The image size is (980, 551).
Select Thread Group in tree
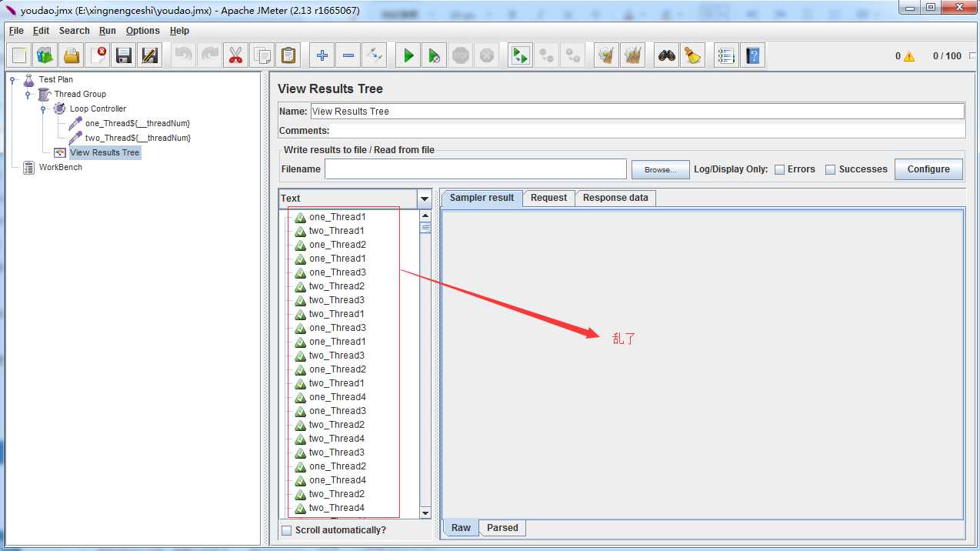tap(80, 94)
